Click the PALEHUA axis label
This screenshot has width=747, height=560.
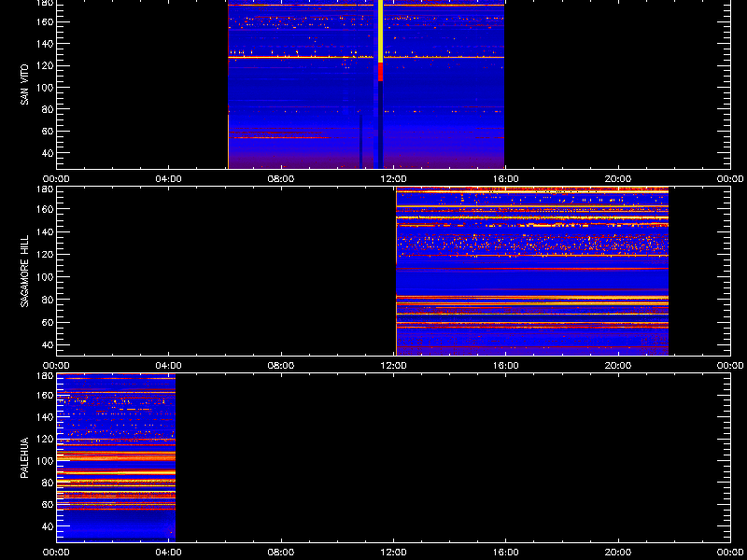coord(24,457)
